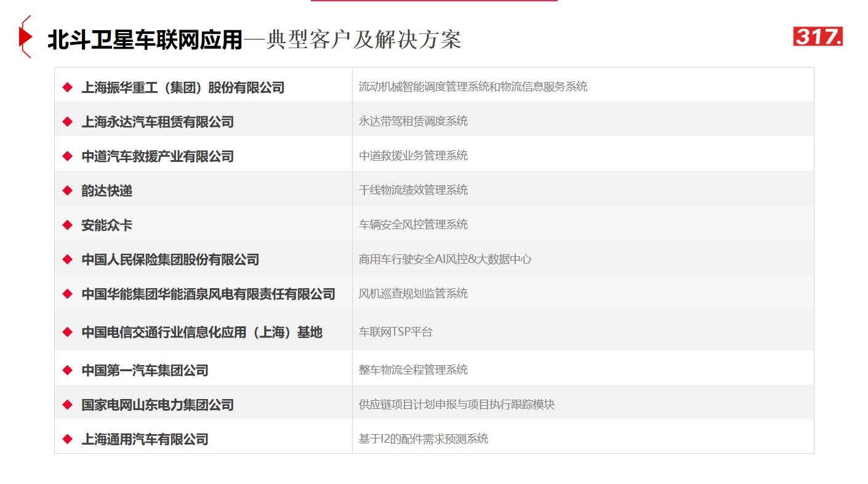The height and width of the screenshot is (484, 868).
Task: Click the 基于I2的配件需求预测系统 solution text
Action: [424, 439]
